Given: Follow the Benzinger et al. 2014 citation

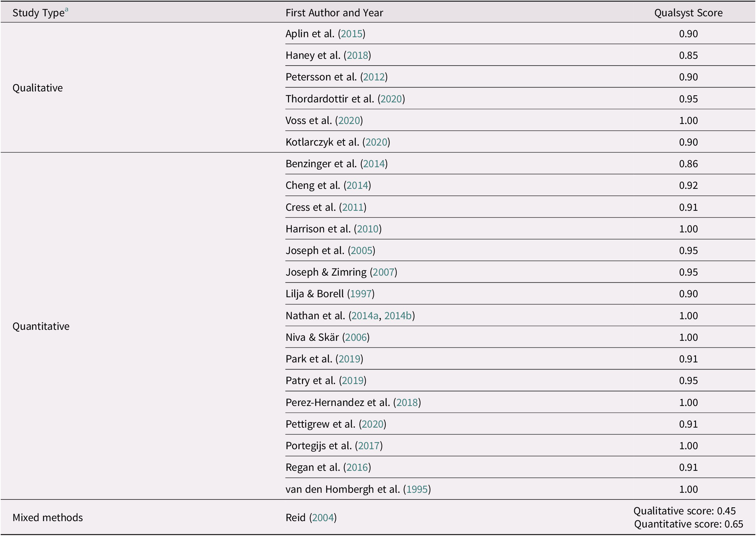Looking at the screenshot, I should coord(374,164).
